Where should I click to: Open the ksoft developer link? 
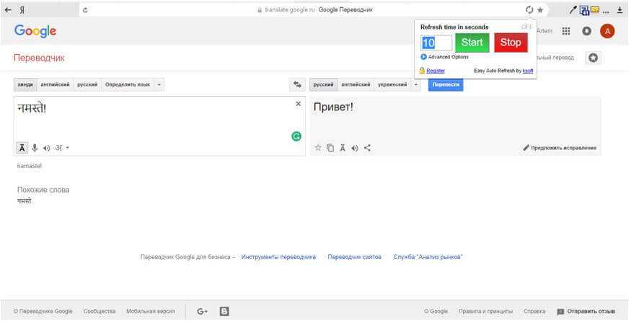click(x=528, y=71)
